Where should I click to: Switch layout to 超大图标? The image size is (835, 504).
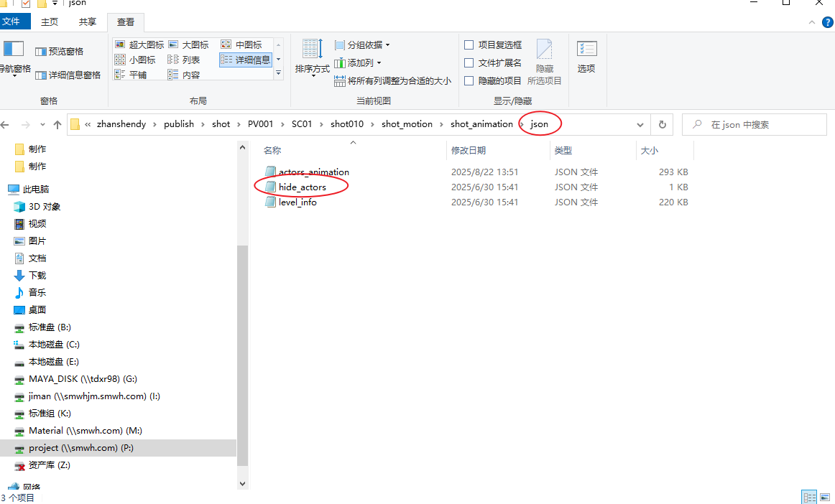139,45
